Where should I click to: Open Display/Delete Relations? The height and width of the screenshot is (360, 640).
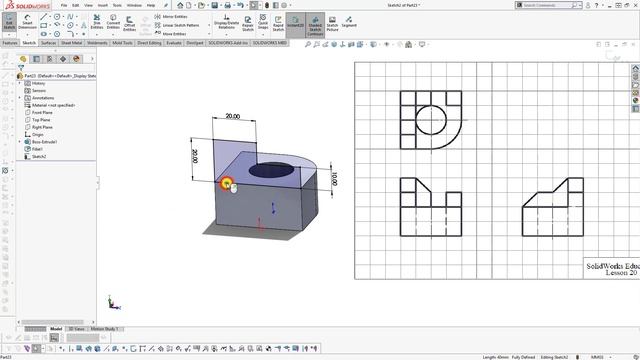click(227, 22)
